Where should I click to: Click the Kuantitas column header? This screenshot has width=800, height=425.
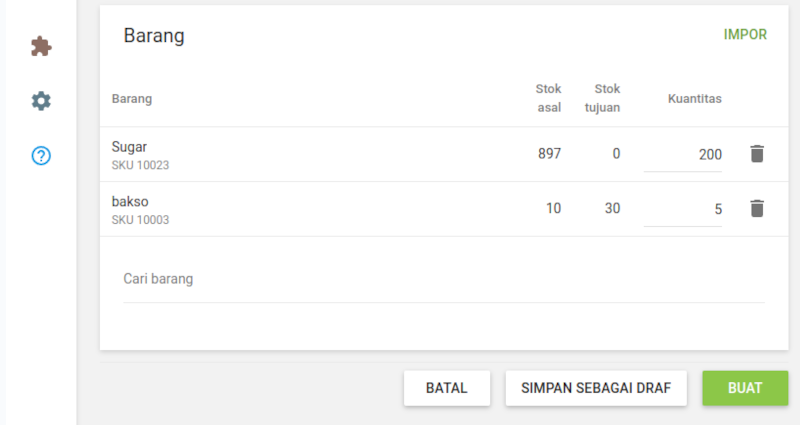[x=695, y=99]
